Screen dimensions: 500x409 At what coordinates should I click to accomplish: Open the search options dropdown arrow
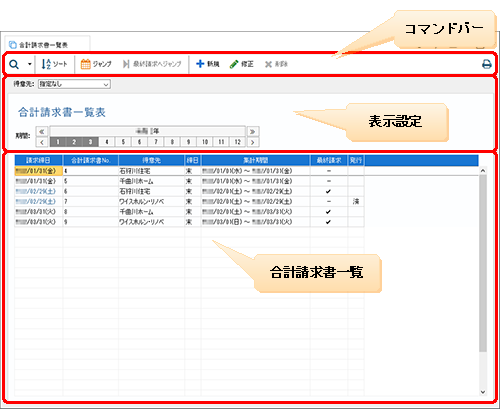pos(29,64)
